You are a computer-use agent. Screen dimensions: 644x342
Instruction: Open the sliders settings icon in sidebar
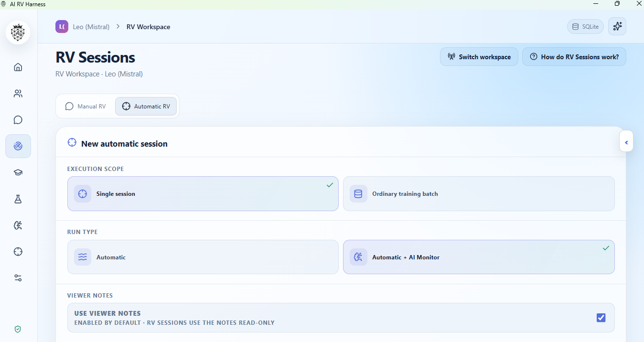(18, 278)
